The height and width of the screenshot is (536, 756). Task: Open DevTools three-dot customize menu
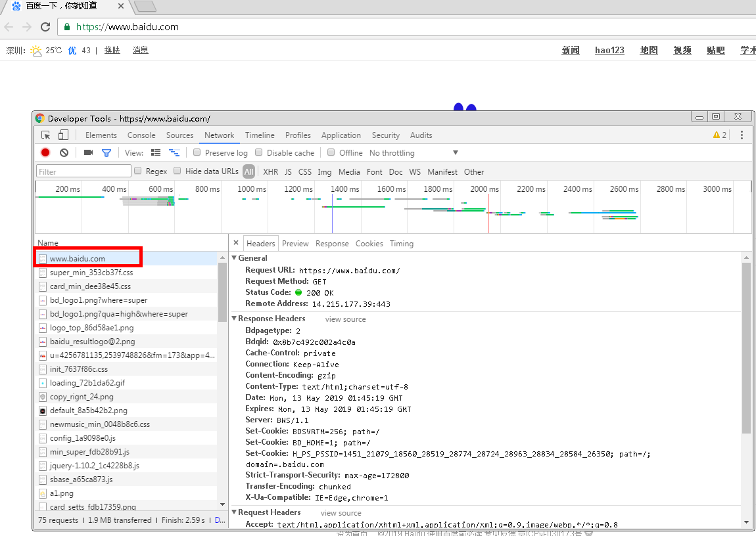tap(742, 135)
